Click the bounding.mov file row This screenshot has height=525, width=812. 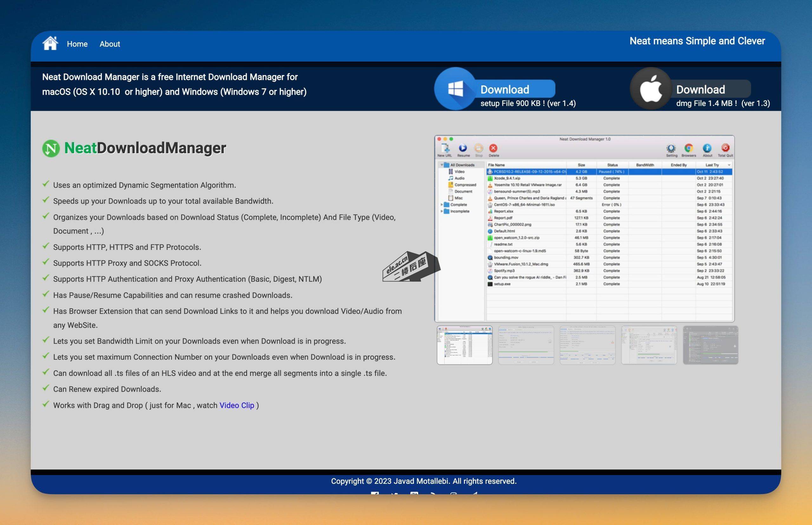click(x=609, y=258)
